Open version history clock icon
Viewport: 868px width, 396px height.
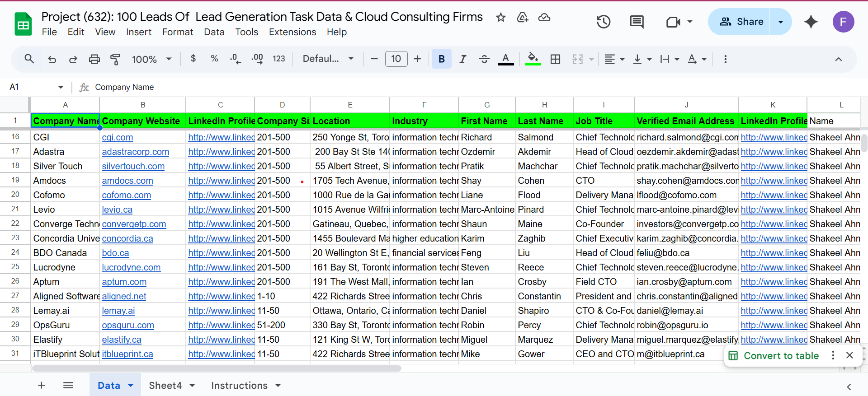[x=604, y=22]
